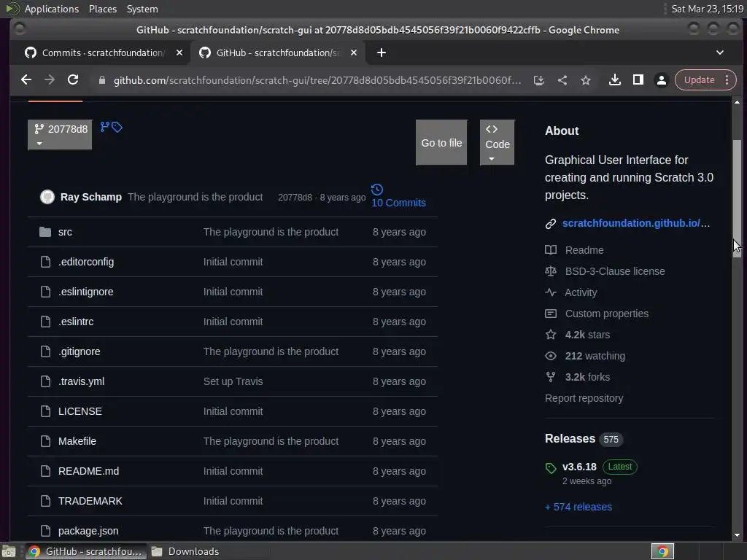The width and height of the screenshot is (747, 560).
Task: Open the .travis.yml file
Action: tap(82, 381)
